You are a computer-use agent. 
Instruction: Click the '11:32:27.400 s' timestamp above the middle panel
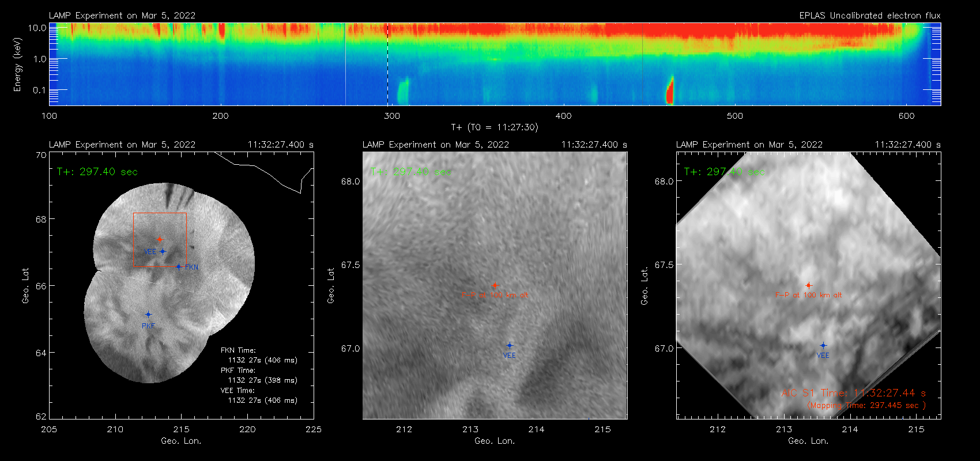[594, 145]
